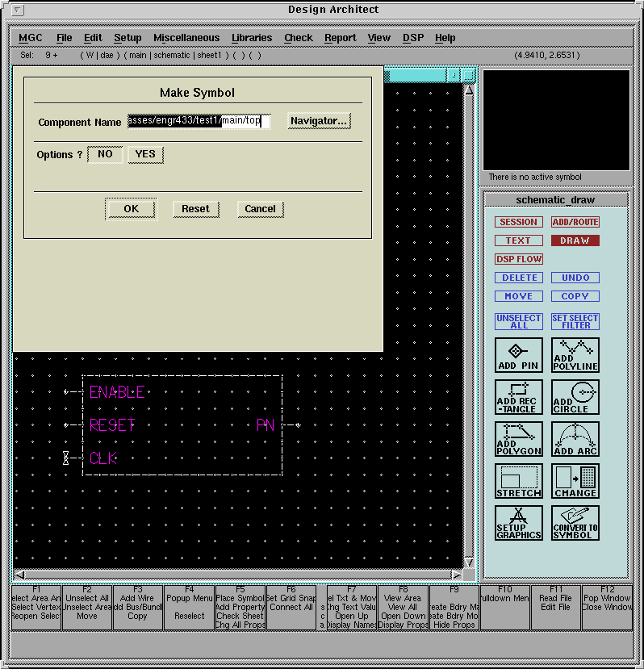Open the Check menu
Image resolution: width=644 pixels, height=669 pixels.
[x=298, y=38]
